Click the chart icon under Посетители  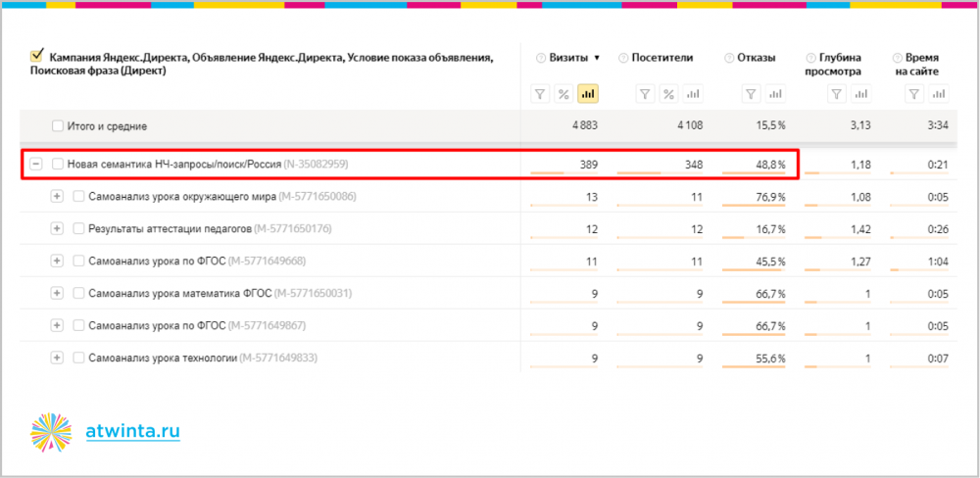point(693,94)
